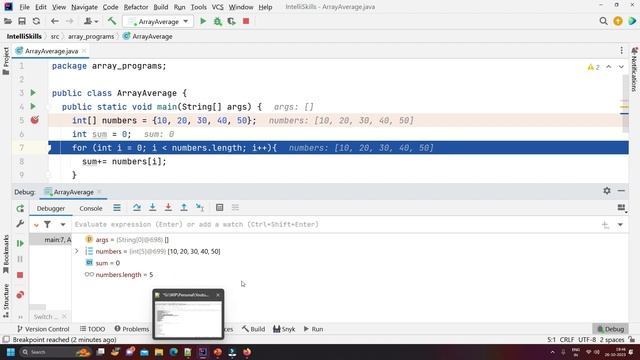Open the Project side panel
The image size is (640, 360).
click(6, 61)
